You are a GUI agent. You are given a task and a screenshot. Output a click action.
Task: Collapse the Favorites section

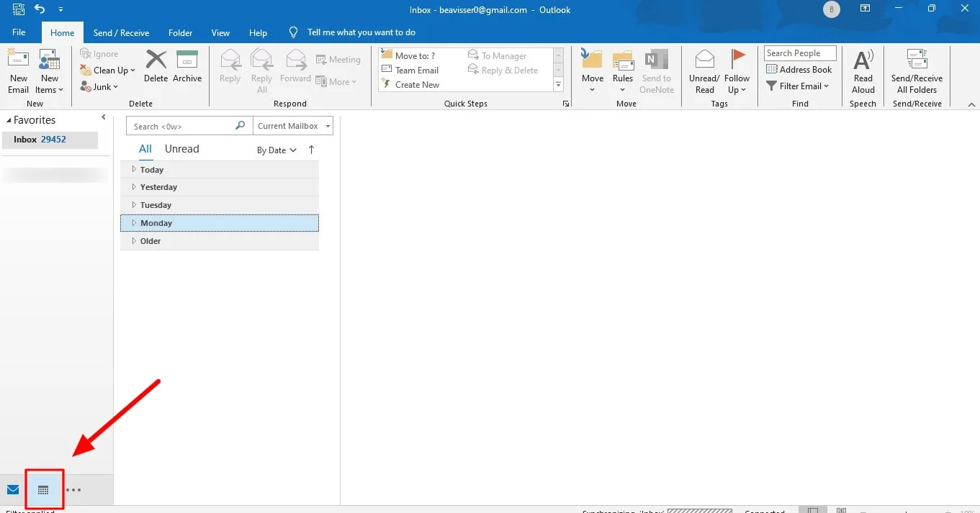[x=9, y=120]
